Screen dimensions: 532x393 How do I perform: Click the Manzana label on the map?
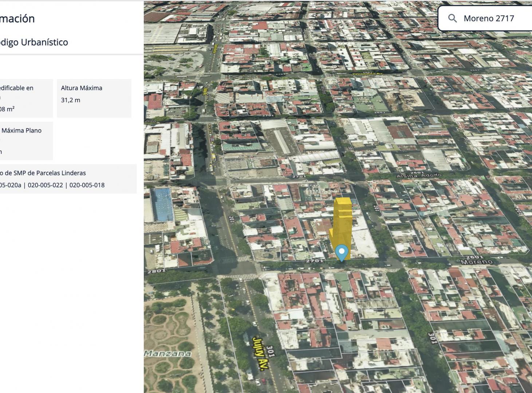[x=168, y=353]
